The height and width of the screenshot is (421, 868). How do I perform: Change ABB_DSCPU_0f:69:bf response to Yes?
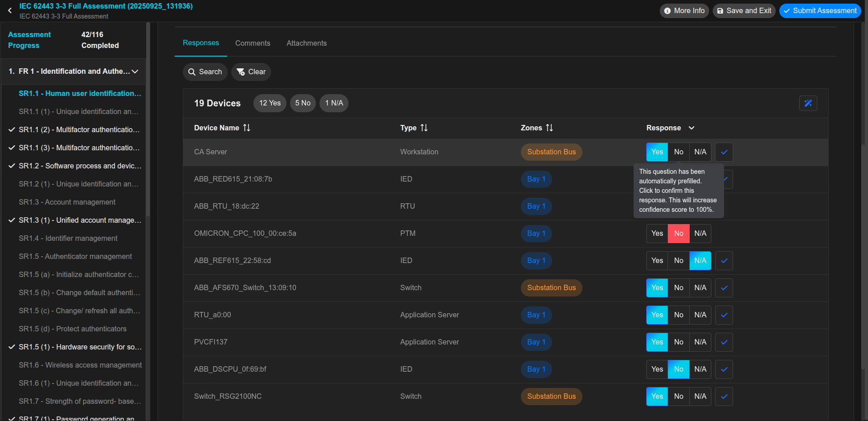pos(657,369)
